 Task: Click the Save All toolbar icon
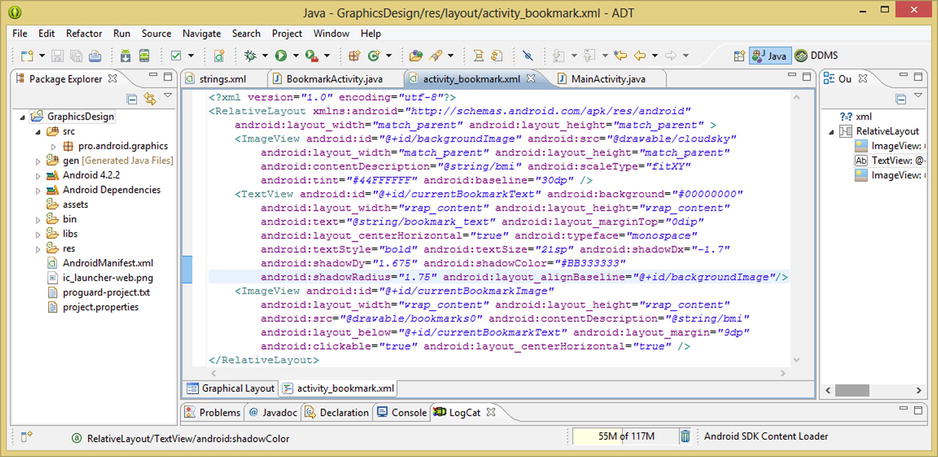pos(76,56)
